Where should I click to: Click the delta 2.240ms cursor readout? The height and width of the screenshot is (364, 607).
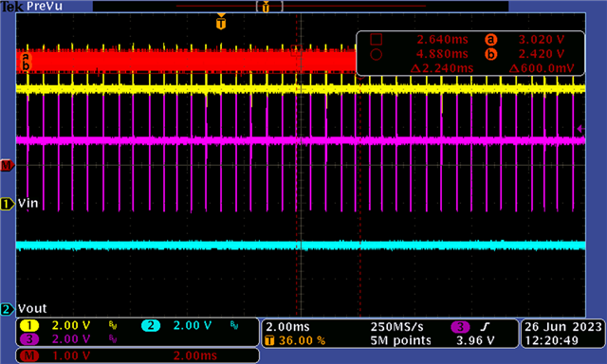click(442, 69)
